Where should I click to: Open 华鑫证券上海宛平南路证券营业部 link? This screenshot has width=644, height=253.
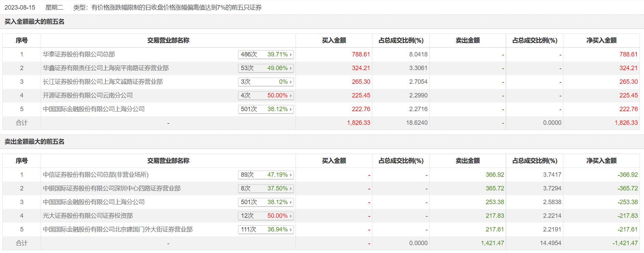click(106, 68)
